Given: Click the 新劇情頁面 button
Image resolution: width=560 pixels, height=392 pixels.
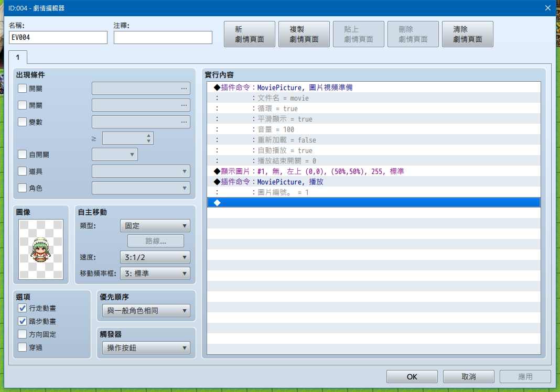Looking at the screenshot, I should click(x=250, y=34).
